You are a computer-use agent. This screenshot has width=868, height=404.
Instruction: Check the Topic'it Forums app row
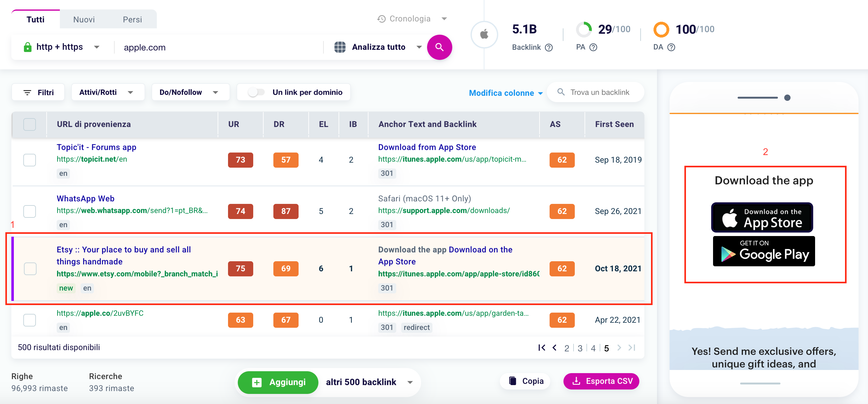[x=30, y=160]
